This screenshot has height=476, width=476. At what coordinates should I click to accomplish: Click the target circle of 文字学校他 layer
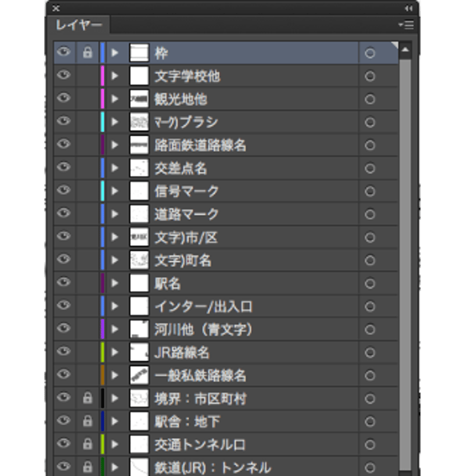[x=370, y=76]
